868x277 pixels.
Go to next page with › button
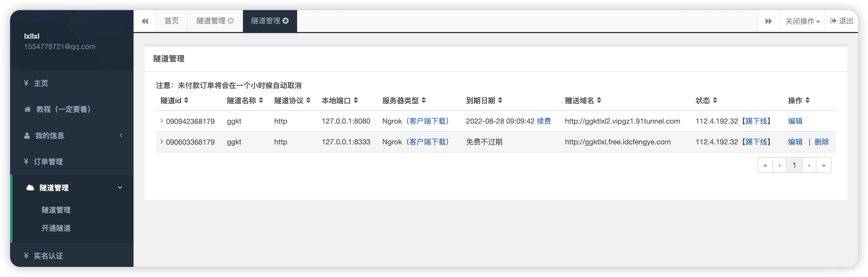(809, 165)
